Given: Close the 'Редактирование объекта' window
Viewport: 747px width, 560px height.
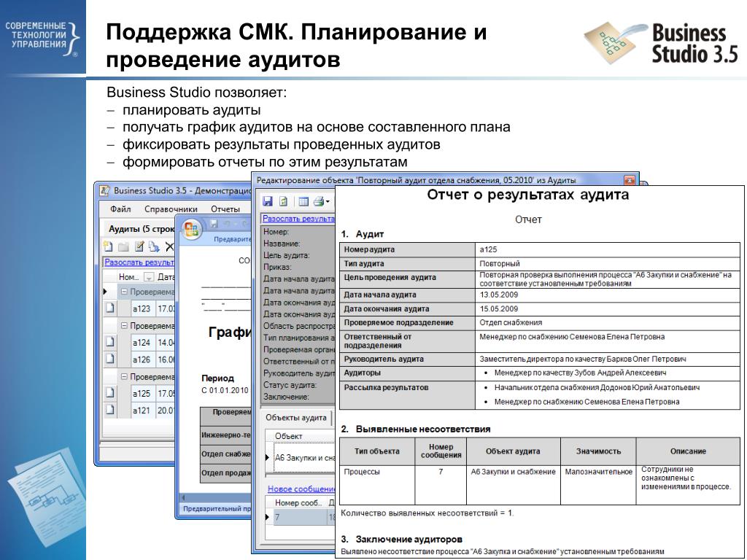Looking at the screenshot, I should [630, 180].
